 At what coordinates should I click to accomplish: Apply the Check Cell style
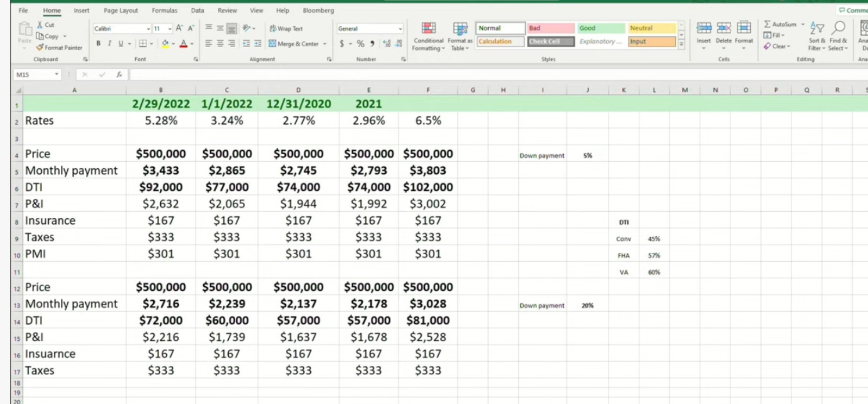pos(551,41)
